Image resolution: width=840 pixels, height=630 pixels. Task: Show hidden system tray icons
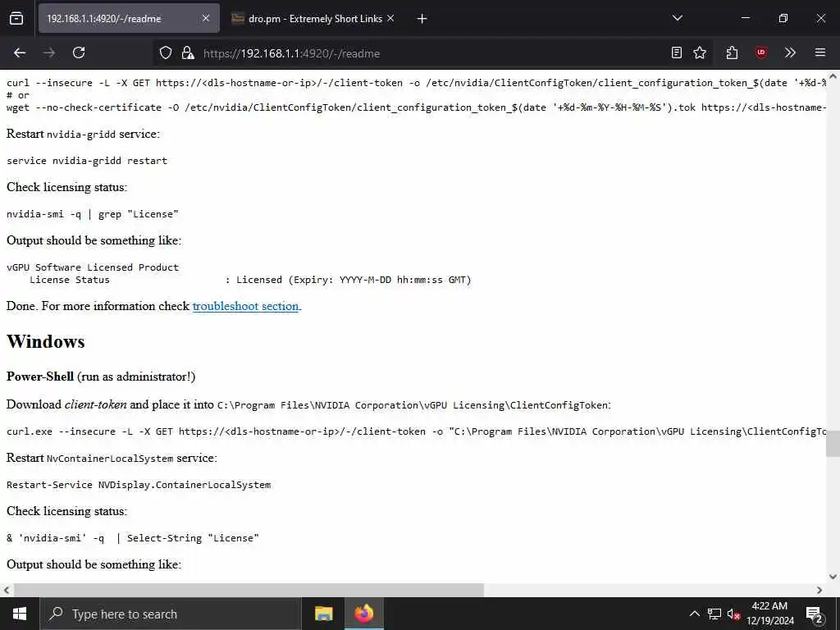pos(694,614)
